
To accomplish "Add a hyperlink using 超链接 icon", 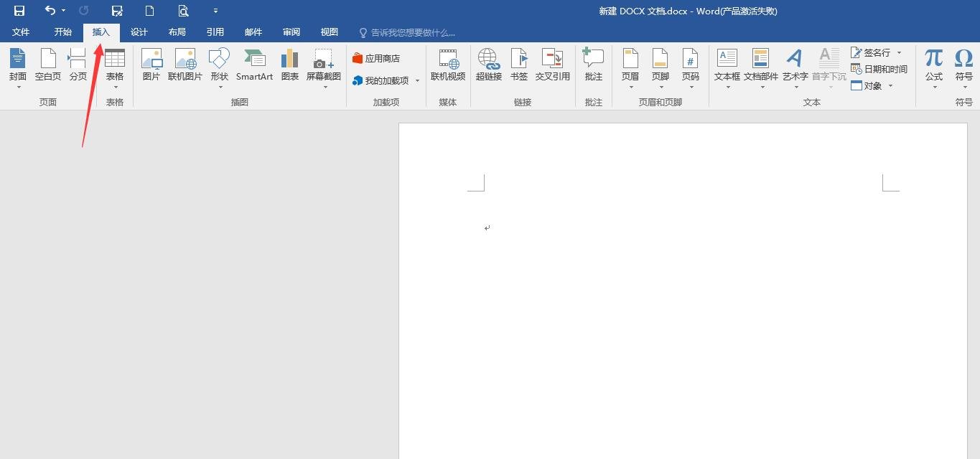I will [488, 65].
